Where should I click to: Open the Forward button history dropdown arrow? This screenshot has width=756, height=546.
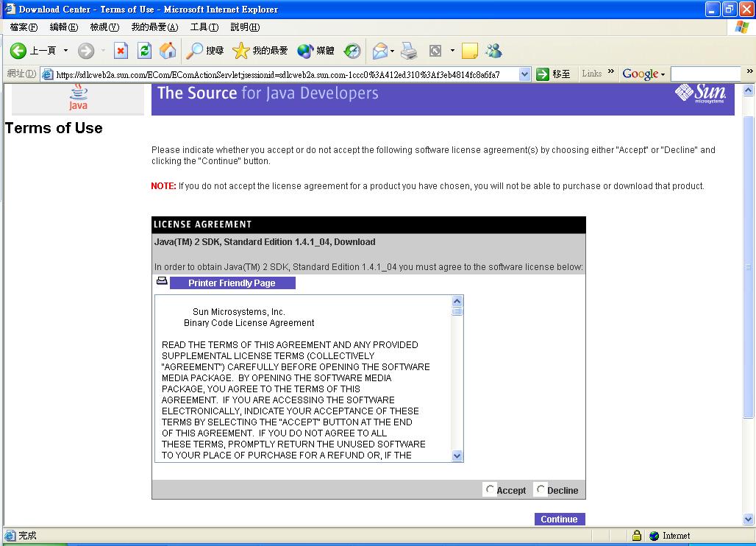tap(103, 50)
